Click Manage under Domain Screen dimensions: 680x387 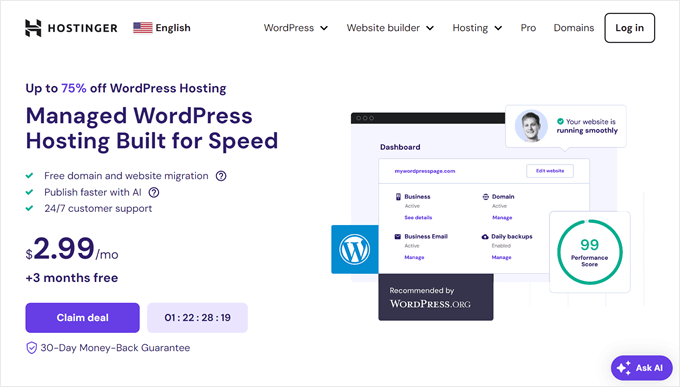502,217
